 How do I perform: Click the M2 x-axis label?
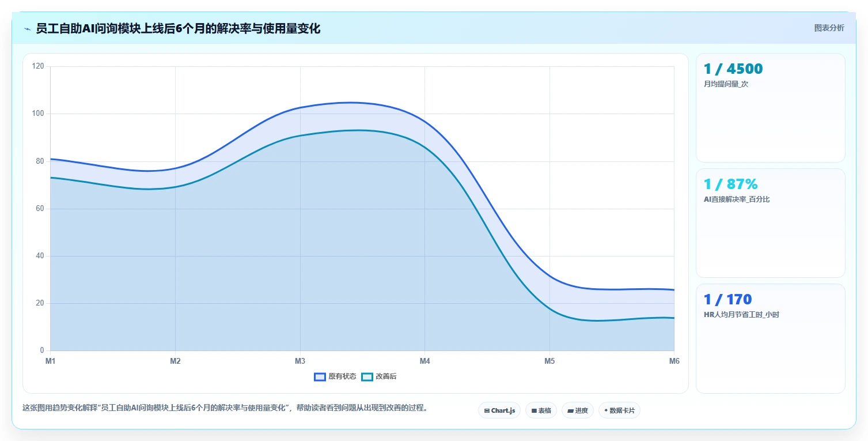(x=175, y=361)
